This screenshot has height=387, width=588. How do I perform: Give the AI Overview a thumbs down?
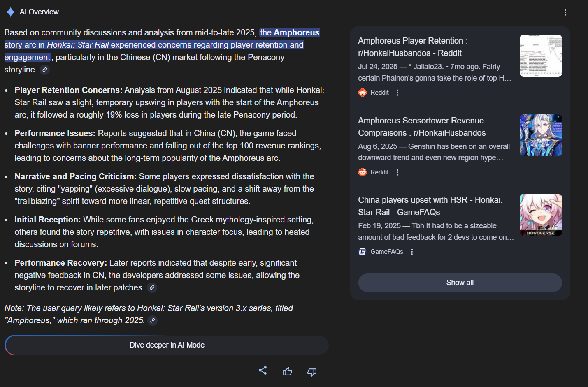coord(312,372)
